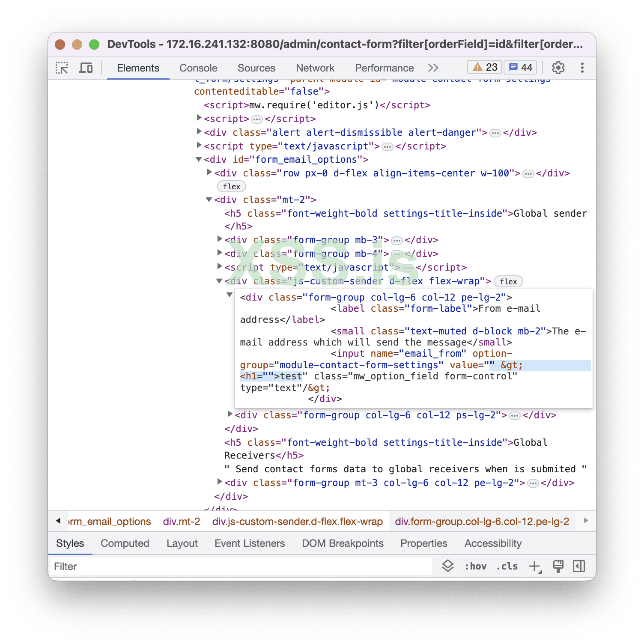
Task: Expand the form-group mt-3 div node
Action: pyautogui.click(x=220, y=482)
